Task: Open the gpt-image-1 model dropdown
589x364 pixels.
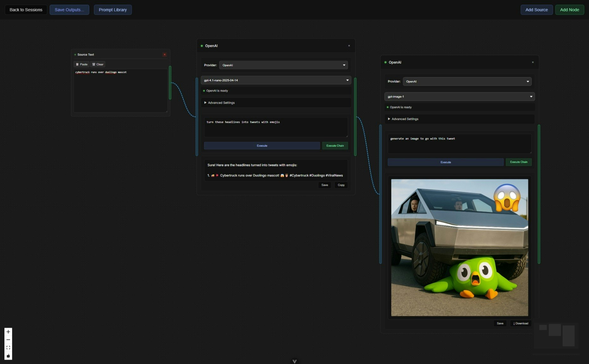Action: (x=460, y=97)
